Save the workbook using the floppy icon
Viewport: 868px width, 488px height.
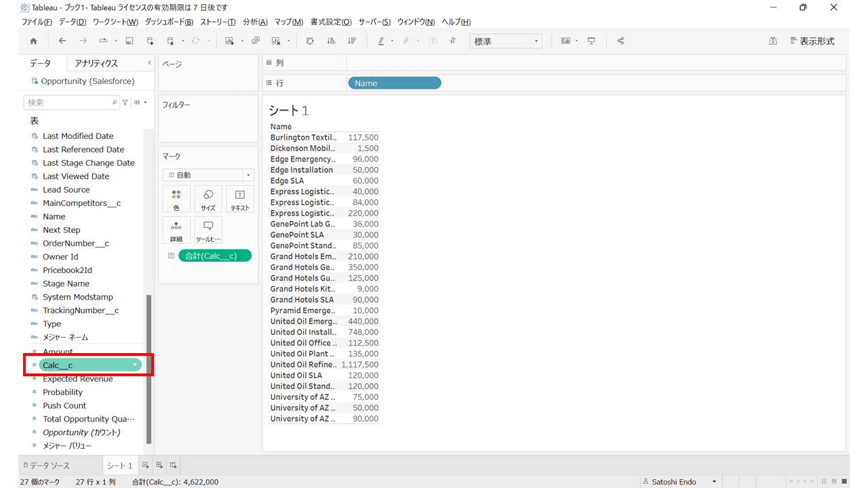130,41
